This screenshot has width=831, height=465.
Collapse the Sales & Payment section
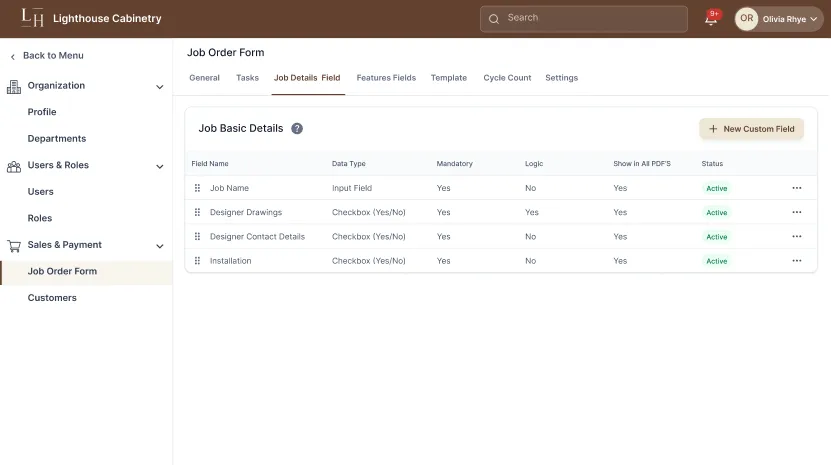point(159,246)
